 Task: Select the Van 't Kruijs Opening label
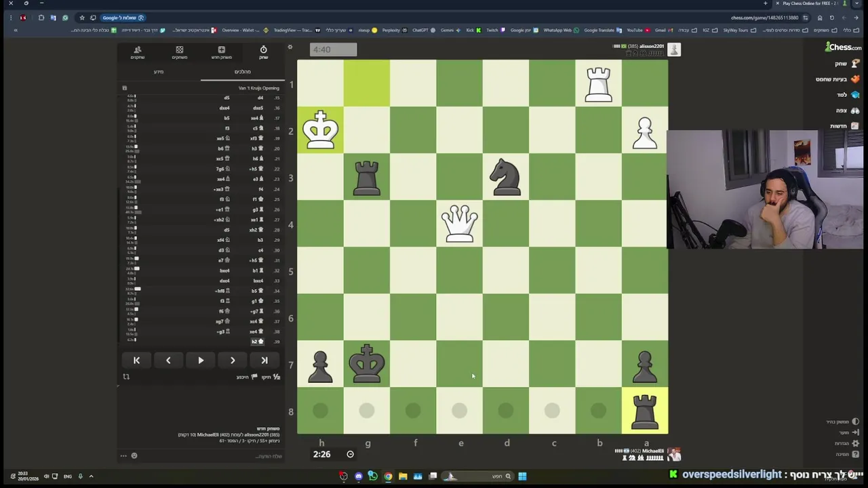coord(258,88)
